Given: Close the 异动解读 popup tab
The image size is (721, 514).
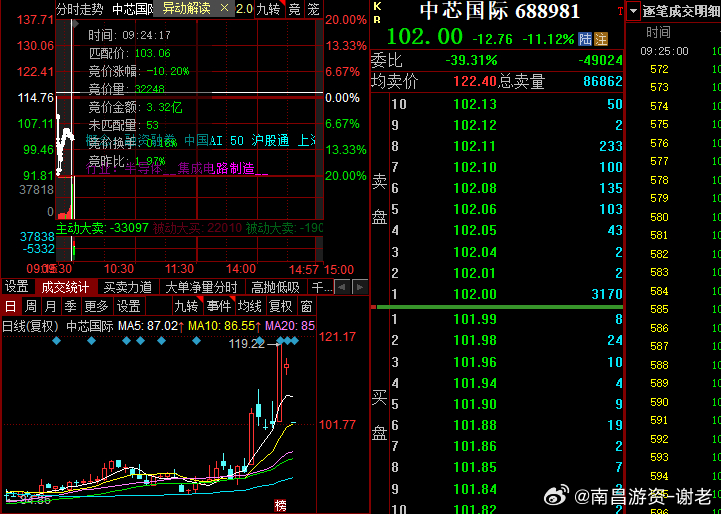Looking at the screenshot, I should (x=224, y=8).
